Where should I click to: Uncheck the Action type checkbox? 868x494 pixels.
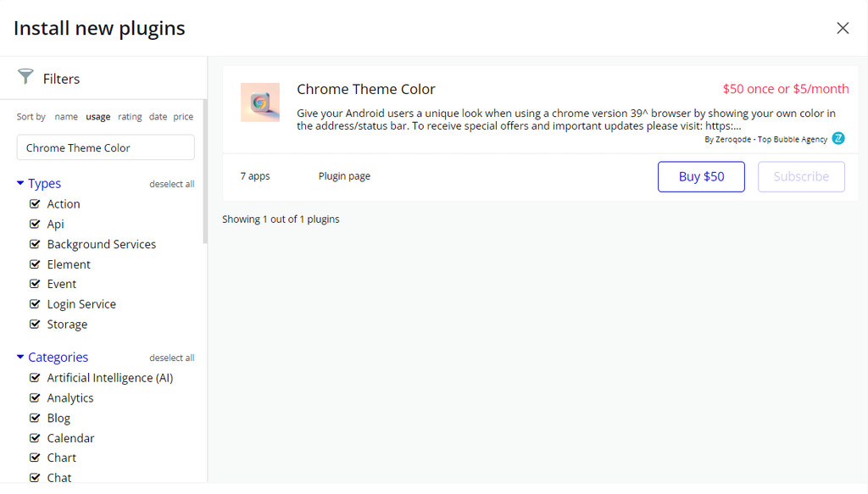34,203
